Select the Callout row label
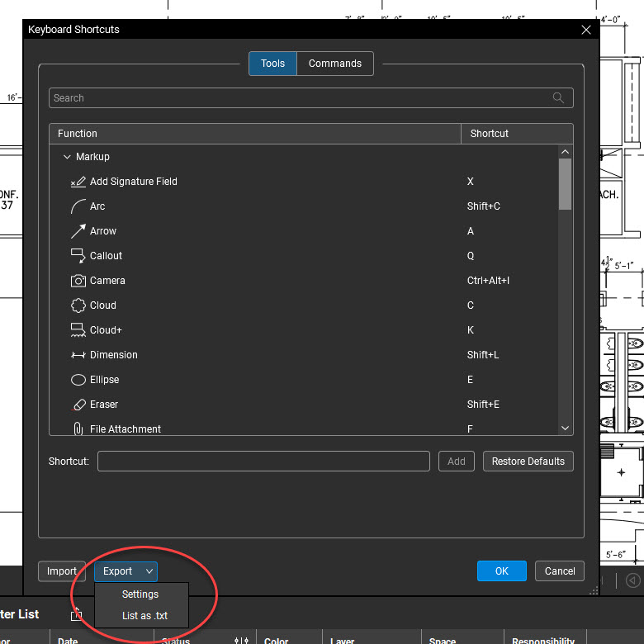Viewport: 644px width, 644px height. point(106,255)
